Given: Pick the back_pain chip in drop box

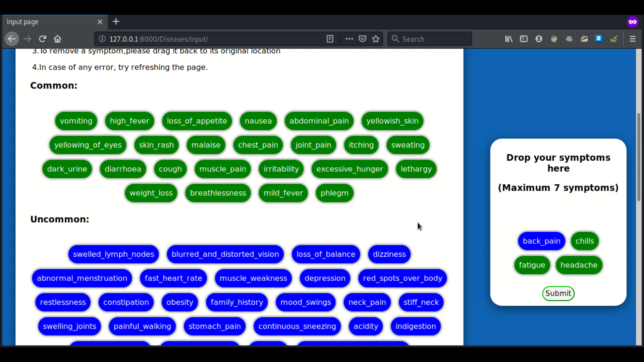Looking at the screenshot, I should (x=541, y=241).
